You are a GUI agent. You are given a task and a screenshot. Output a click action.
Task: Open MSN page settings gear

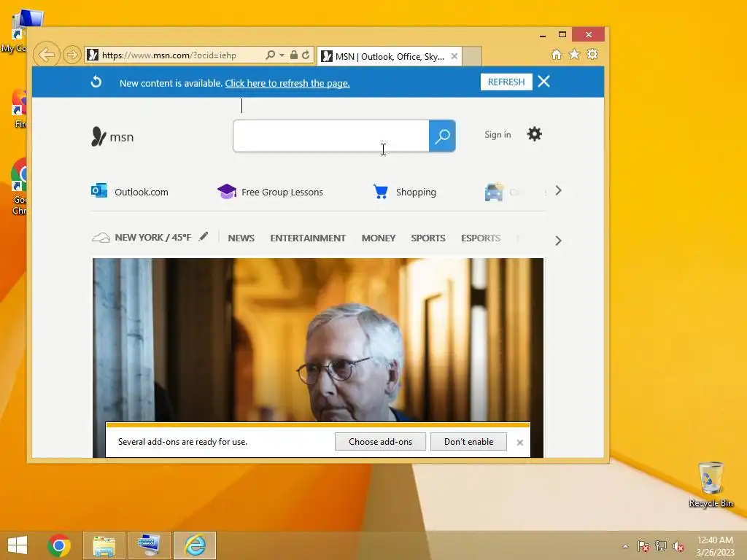[535, 134]
